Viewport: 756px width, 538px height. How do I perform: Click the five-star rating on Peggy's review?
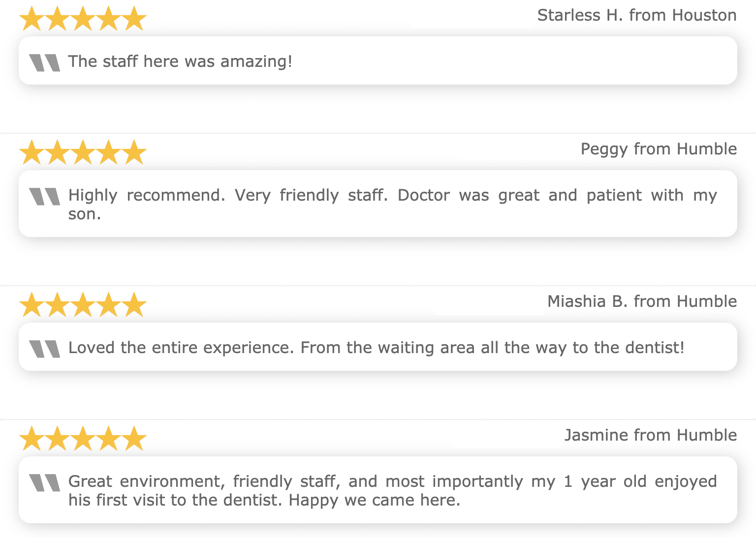pos(83,152)
